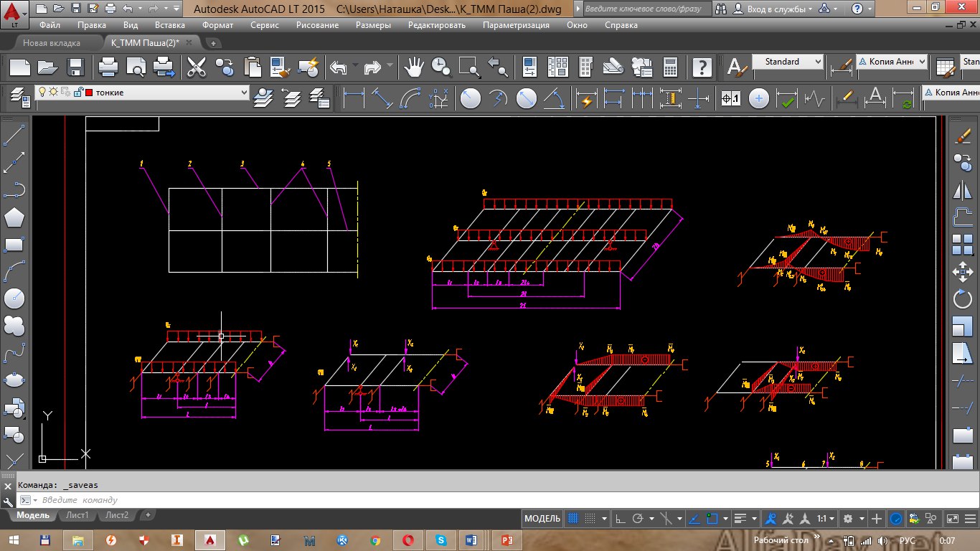The image size is (980, 551).
Task: Open customization menu with three lines
Action: point(969,518)
